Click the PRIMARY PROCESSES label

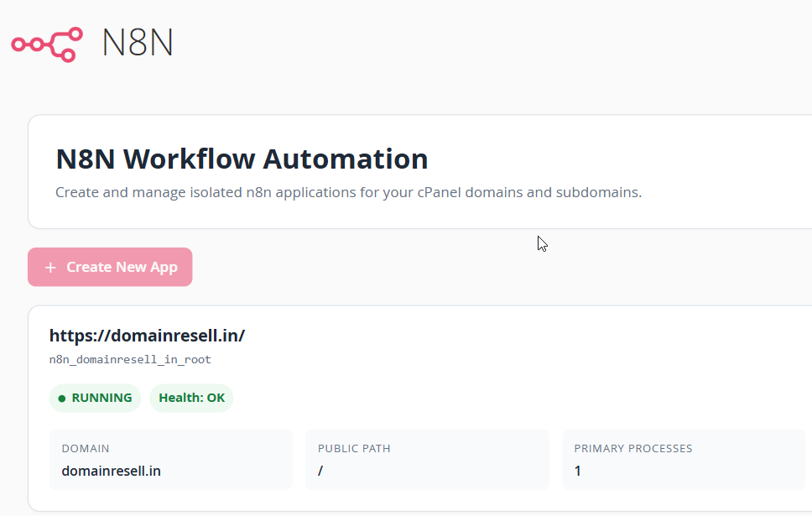(x=632, y=449)
